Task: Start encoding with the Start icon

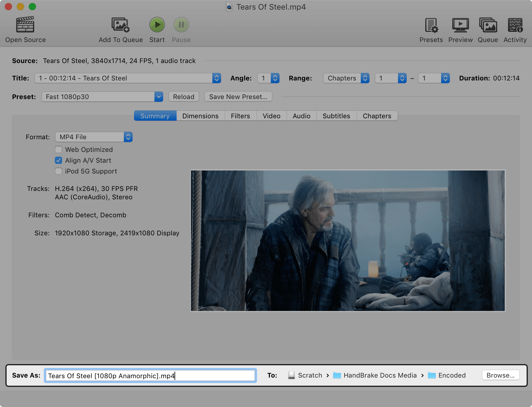Action: (157, 25)
